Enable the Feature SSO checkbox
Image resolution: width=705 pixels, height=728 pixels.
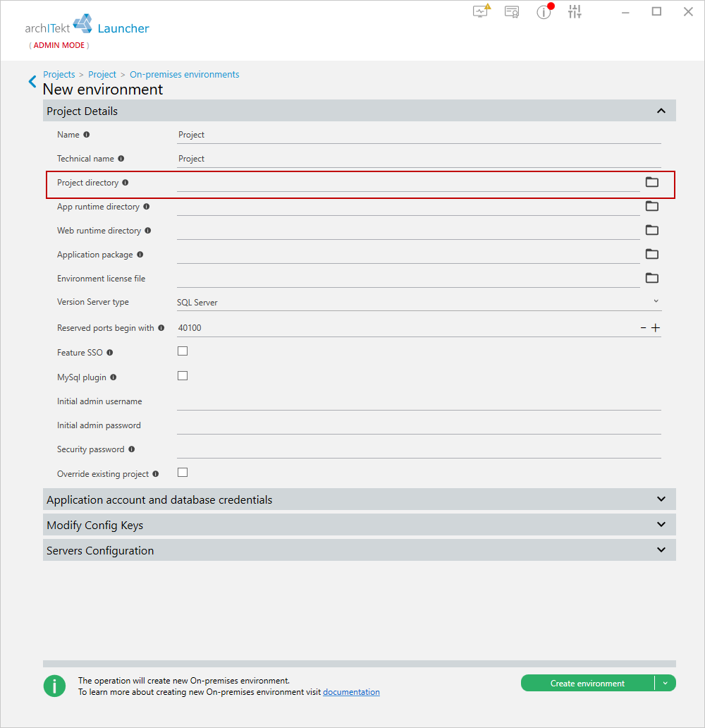pos(183,351)
